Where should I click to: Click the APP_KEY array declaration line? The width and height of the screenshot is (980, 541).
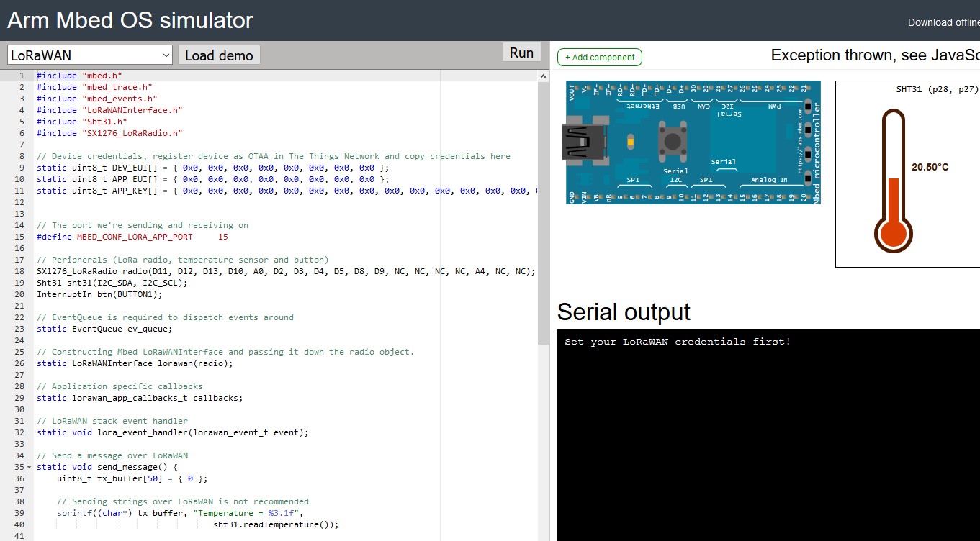[x=287, y=191]
